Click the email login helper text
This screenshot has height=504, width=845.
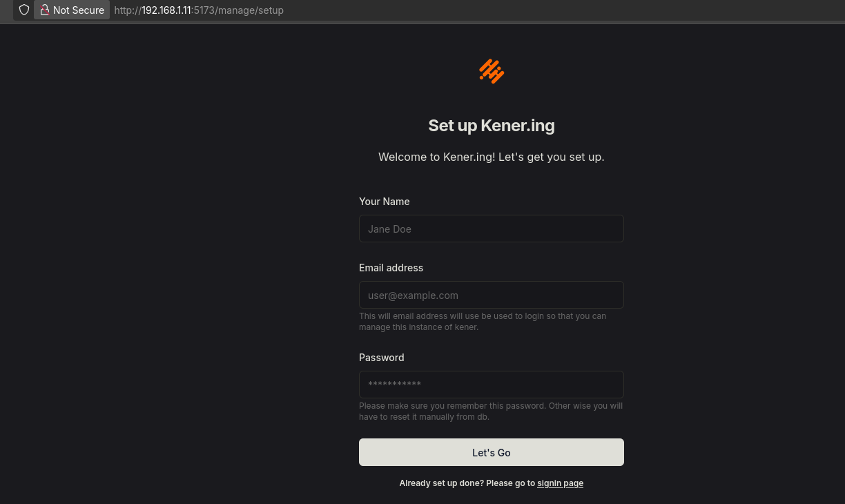click(x=483, y=322)
